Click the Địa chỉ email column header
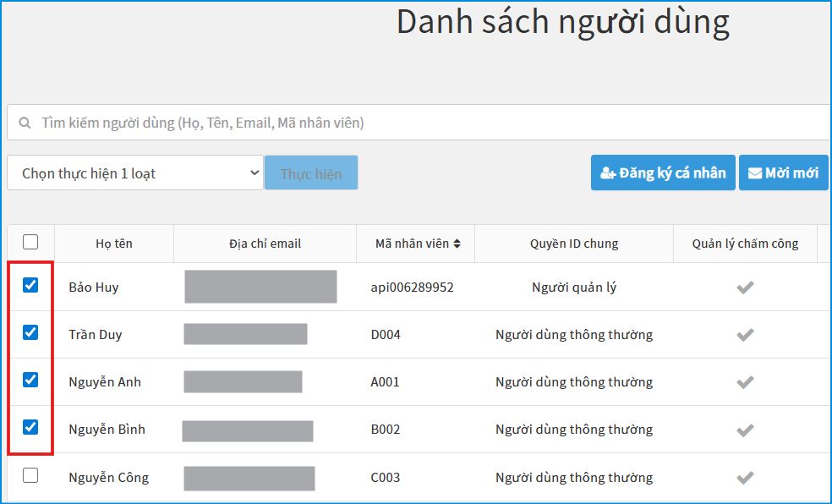The image size is (832, 504). (x=265, y=244)
